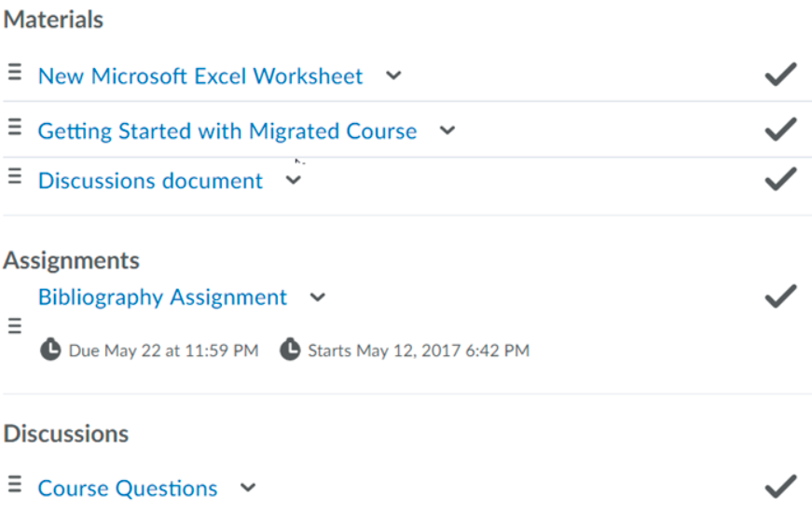Click drag handle beside Course Questions

pyautogui.click(x=15, y=484)
